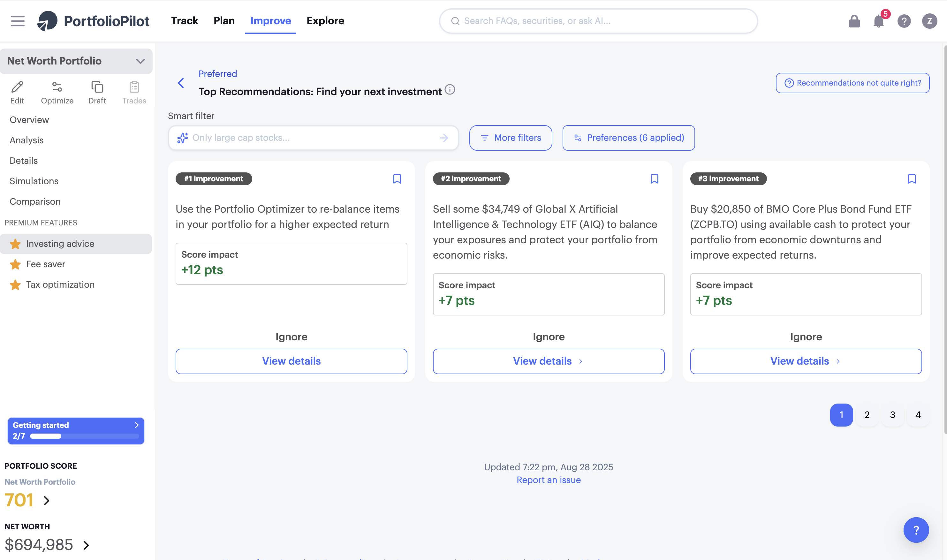The width and height of the screenshot is (947, 560).
Task: Click the AI sparkle icon in smart filter
Action: [x=182, y=138]
